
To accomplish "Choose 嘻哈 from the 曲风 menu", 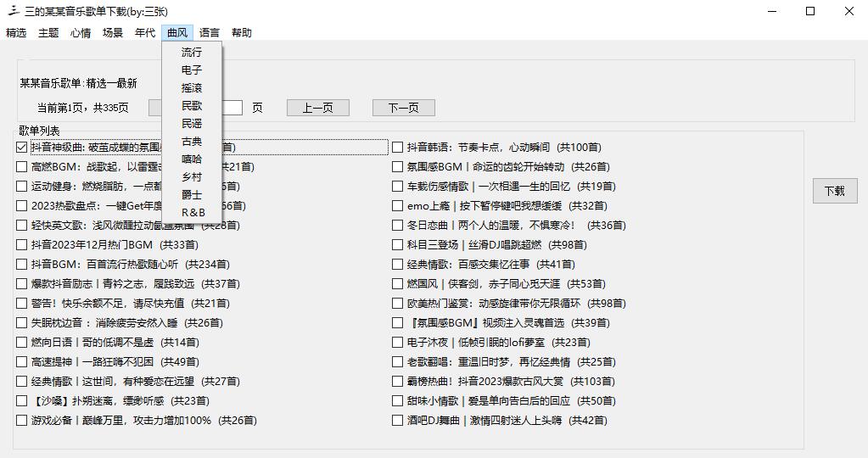I will [x=192, y=159].
